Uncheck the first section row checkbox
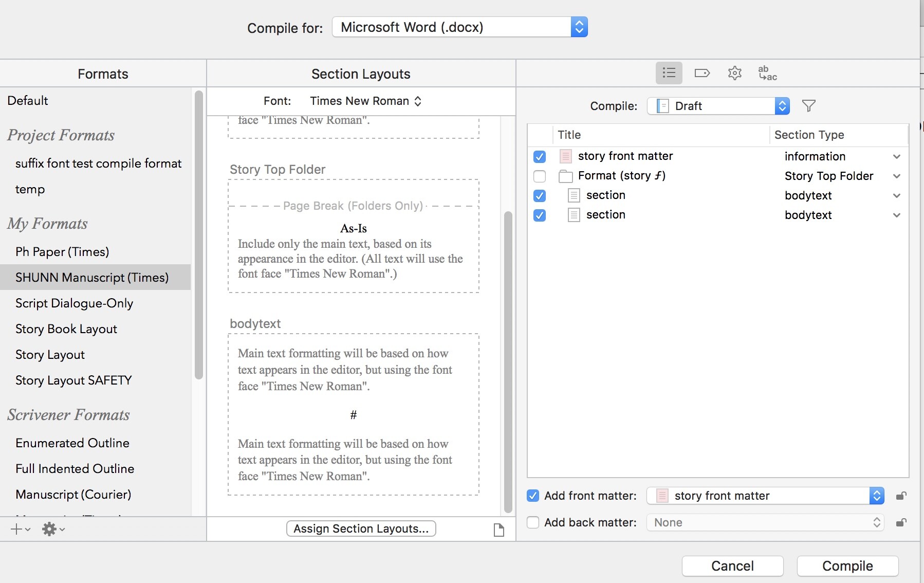Image resolution: width=924 pixels, height=583 pixels. 540,195
